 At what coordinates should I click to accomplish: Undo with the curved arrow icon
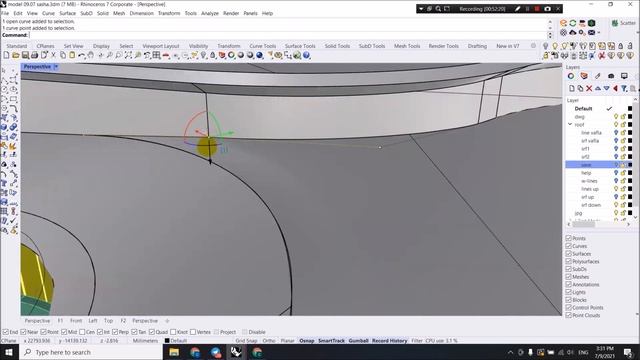pyautogui.click(x=82, y=55)
